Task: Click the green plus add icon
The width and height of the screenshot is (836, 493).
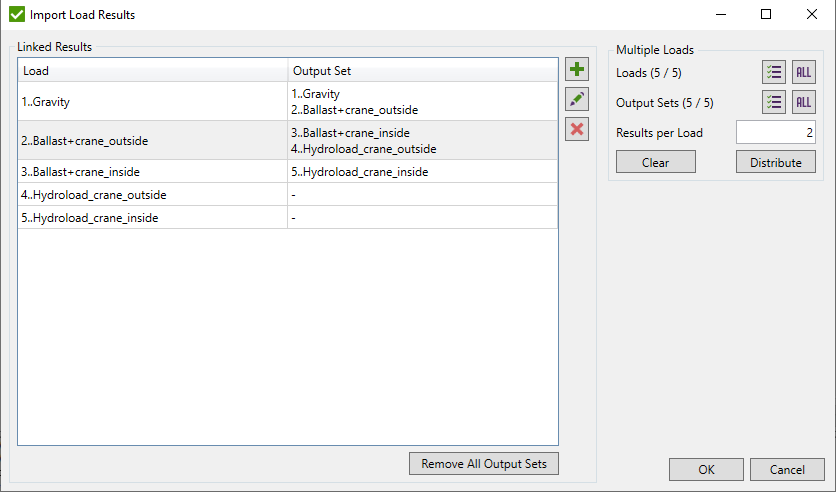Action: (x=577, y=70)
